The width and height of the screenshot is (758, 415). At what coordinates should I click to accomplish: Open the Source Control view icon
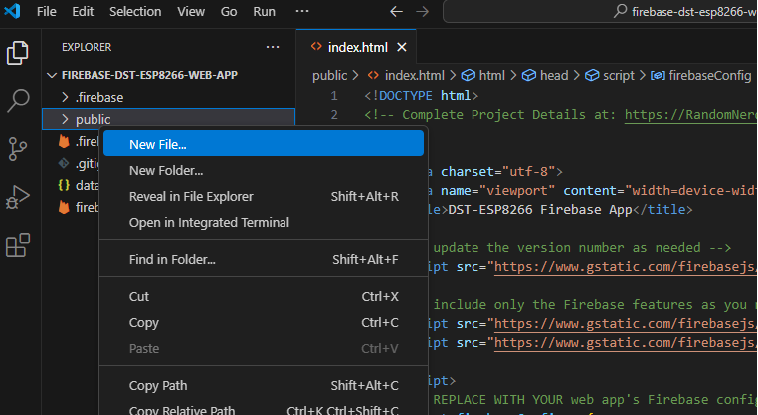pos(18,149)
